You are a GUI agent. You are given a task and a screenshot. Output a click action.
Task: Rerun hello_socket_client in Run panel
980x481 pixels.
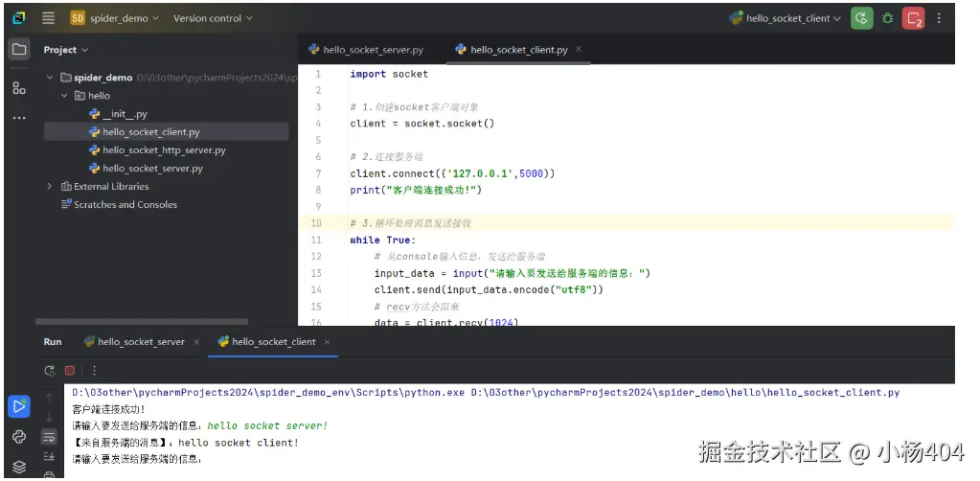click(50, 370)
